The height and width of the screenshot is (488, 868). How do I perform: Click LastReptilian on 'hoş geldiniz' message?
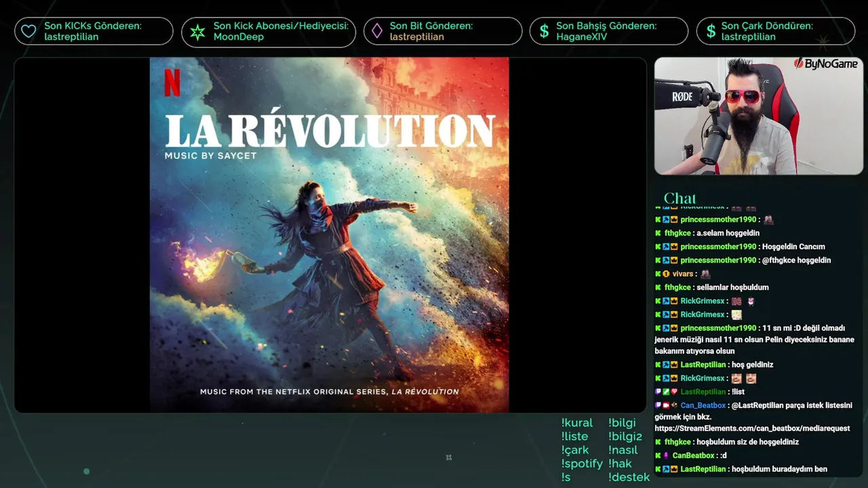tap(703, 365)
